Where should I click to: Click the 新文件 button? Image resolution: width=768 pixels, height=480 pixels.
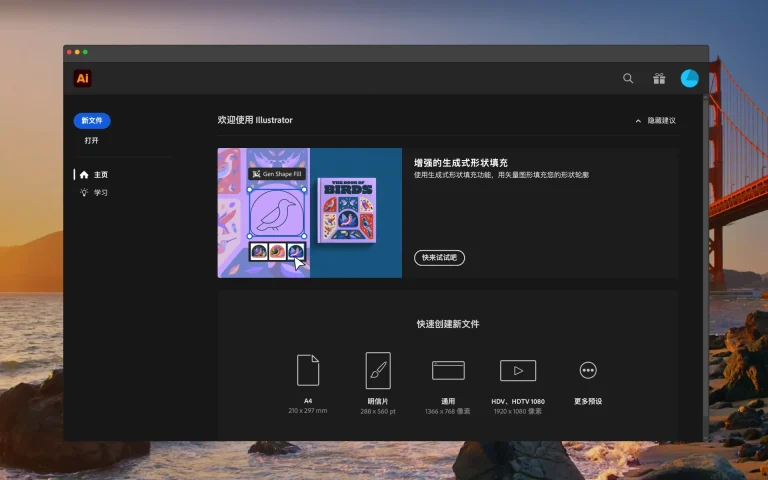pos(92,120)
